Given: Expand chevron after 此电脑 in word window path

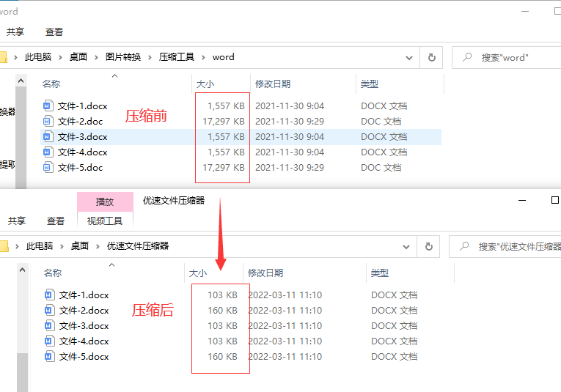Looking at the screenshot, I should (x=60, y=57).
